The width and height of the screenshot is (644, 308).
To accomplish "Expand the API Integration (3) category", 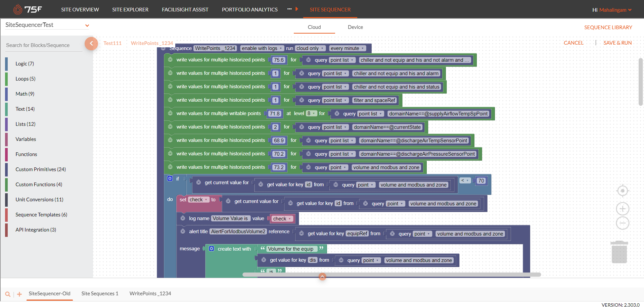I will (x=36, y=230).
